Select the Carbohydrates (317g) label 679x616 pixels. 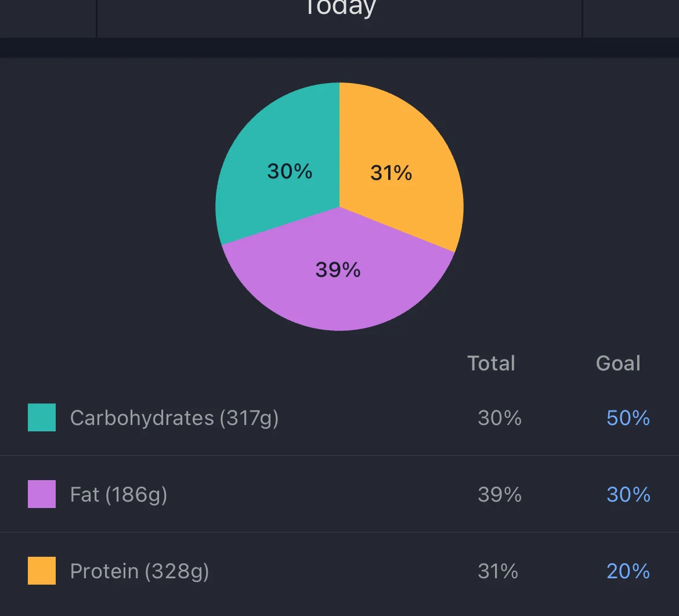pyautogui.click(x=174, y=418)
